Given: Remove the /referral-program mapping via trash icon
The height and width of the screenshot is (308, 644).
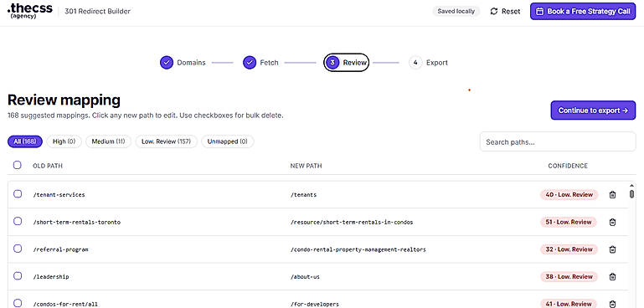Looking at the screenshot, I should click(612, 249).
